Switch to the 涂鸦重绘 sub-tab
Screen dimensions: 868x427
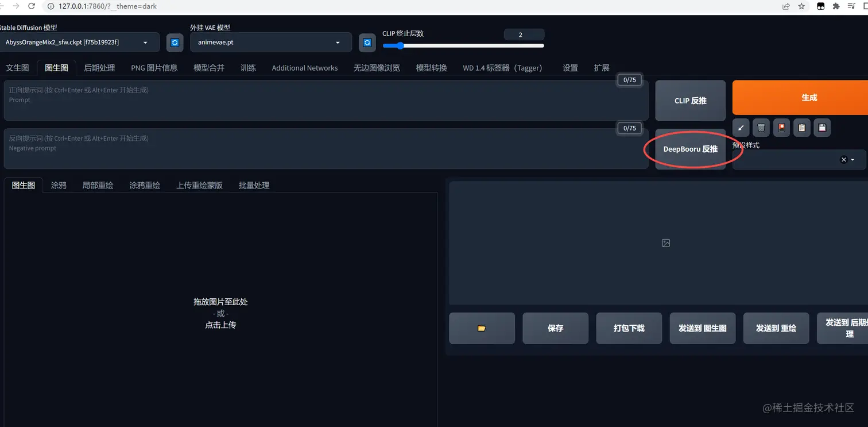pyautogui.click(x=145, y=185)
